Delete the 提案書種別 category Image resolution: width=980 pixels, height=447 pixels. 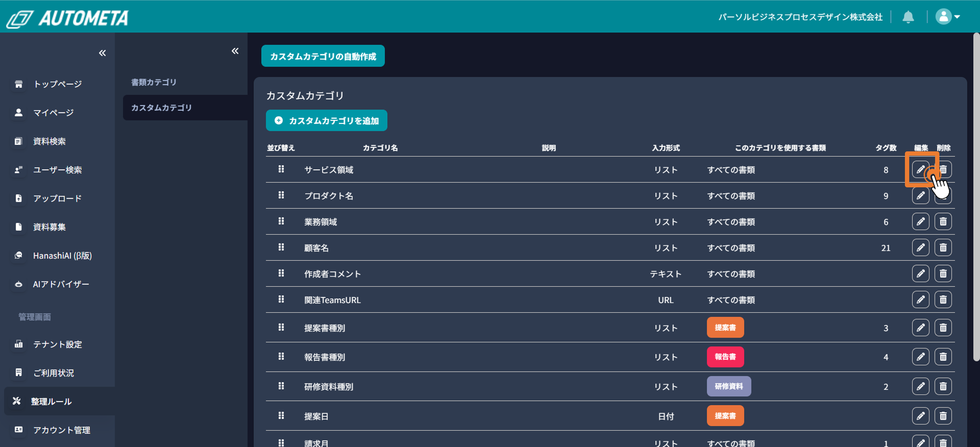coord(943,328)
